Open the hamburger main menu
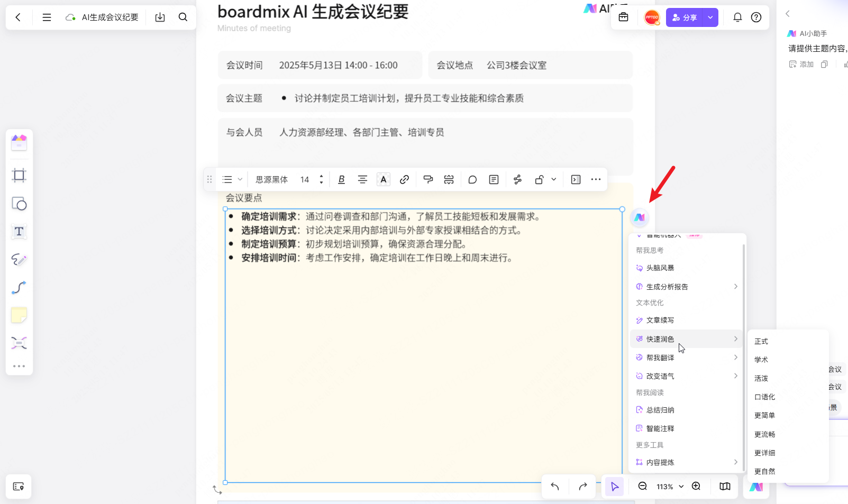848x504 pixels. coord(47,17)
